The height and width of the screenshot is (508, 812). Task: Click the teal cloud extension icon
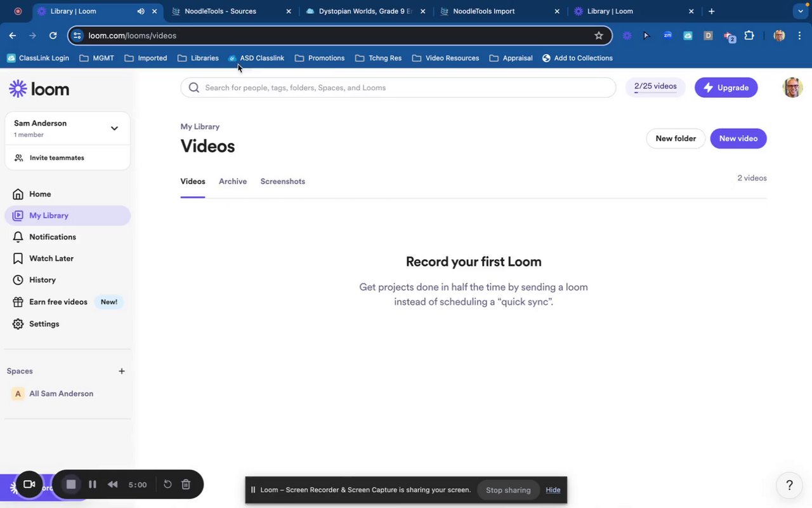(x=688, y=36)
